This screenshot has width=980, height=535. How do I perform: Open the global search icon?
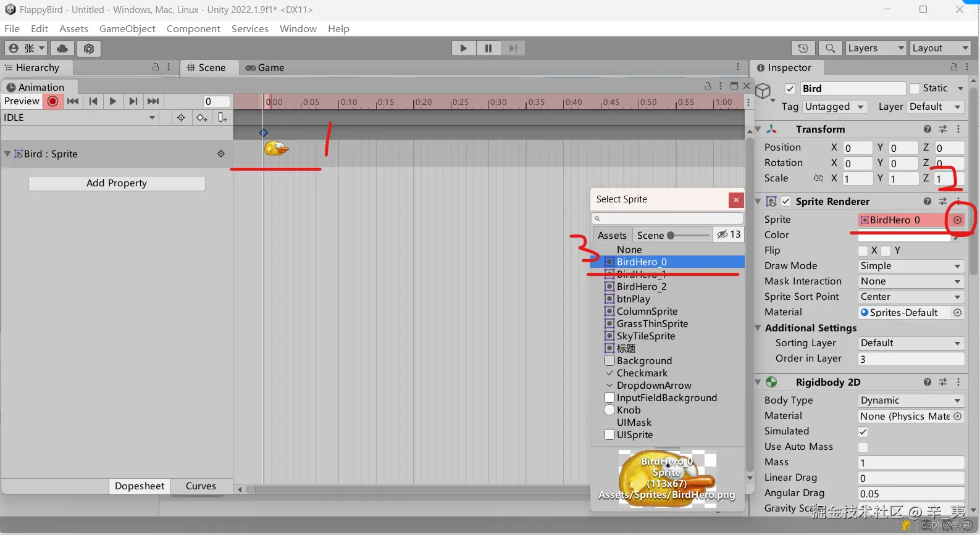(x=831, y=48)
